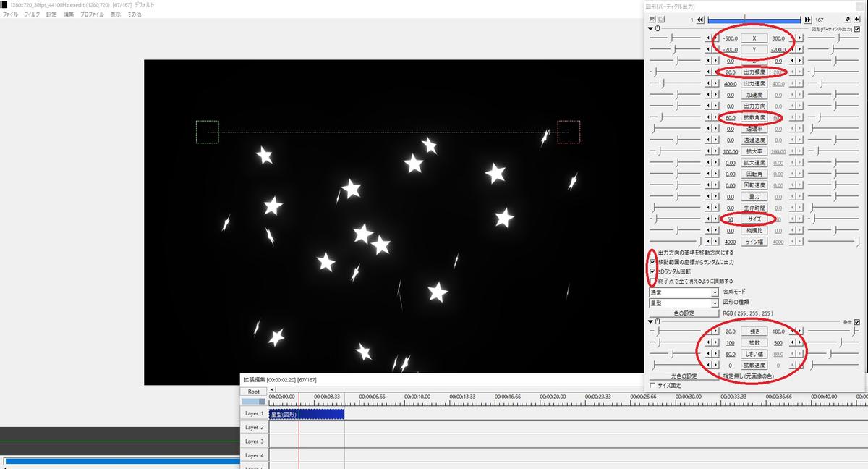868x469 pixels.
Task: Jump to the object's last frame
Action: click(807, 20)
